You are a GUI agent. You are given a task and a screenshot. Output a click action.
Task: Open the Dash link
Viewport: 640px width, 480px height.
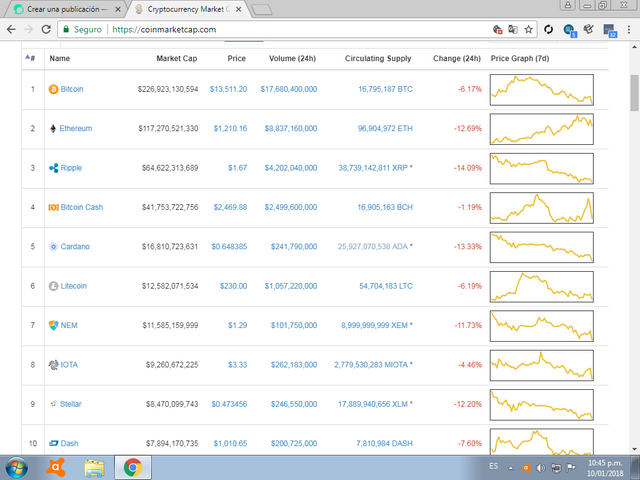pos(69,443)
